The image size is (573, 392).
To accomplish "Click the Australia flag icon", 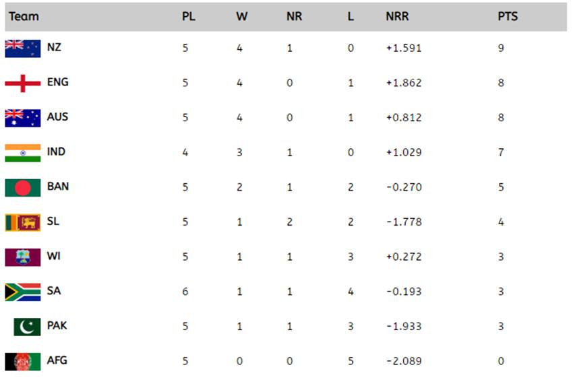I will pos(22,117).
